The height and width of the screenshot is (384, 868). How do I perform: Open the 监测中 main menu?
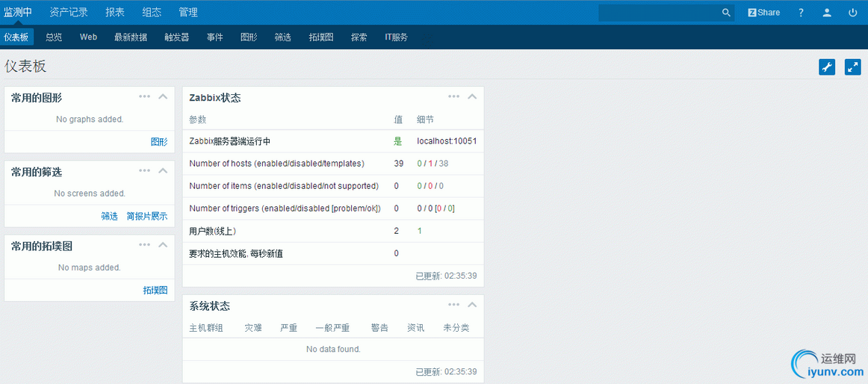pyautogui.click(x=18, y=12)
